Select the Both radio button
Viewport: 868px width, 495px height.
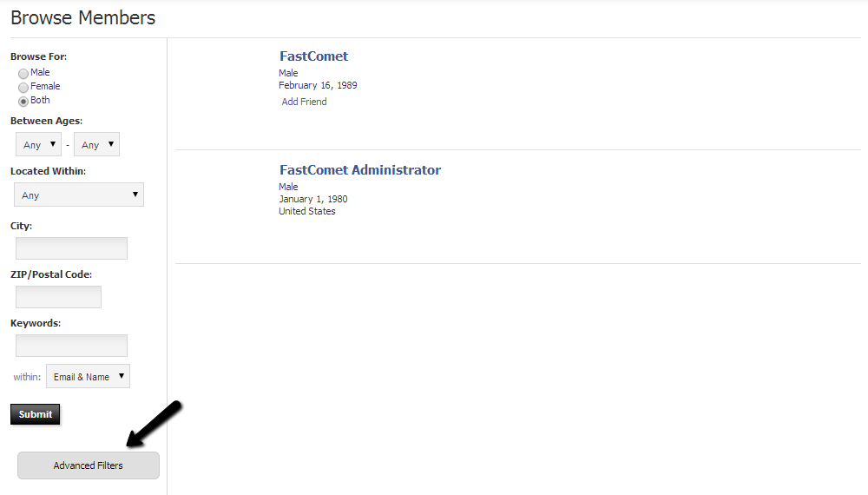23,102
